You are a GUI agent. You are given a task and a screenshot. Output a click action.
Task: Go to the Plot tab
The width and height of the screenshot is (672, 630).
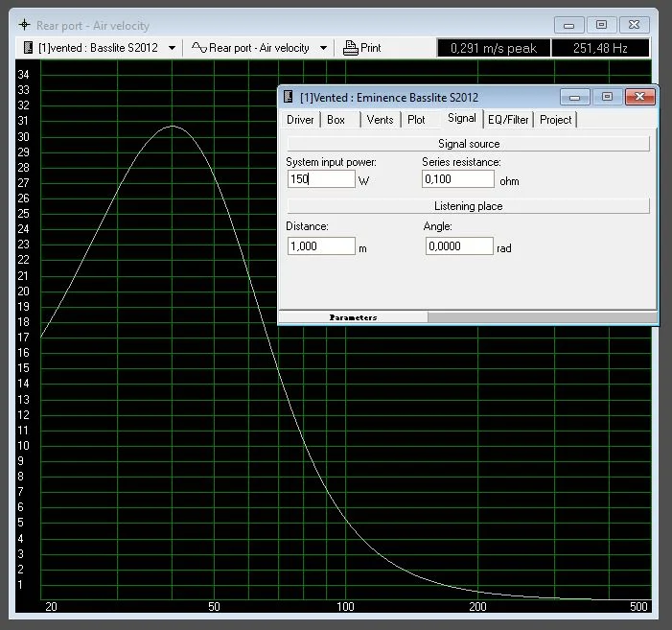click(416, 120)
